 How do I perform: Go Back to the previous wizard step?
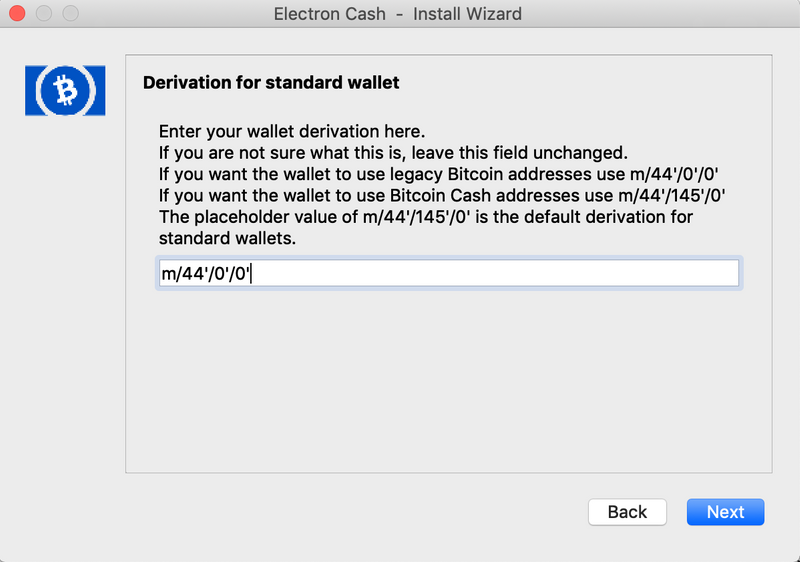(x=627, y=512)
